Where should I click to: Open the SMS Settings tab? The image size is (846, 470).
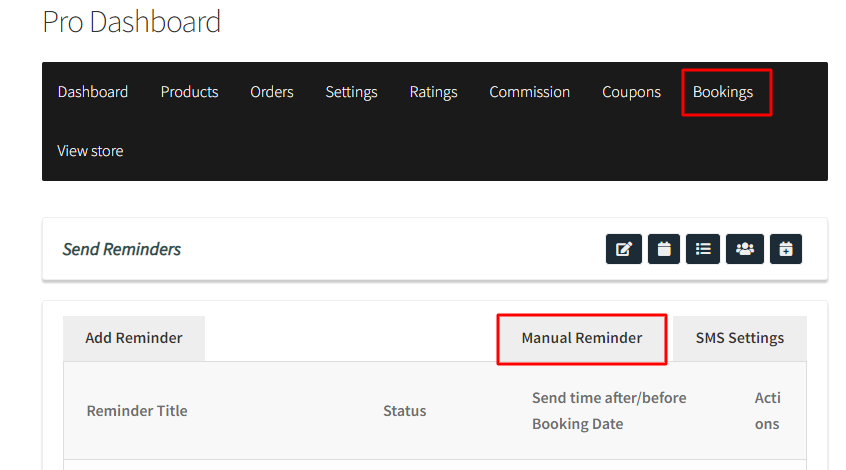(x=740, y=338)
